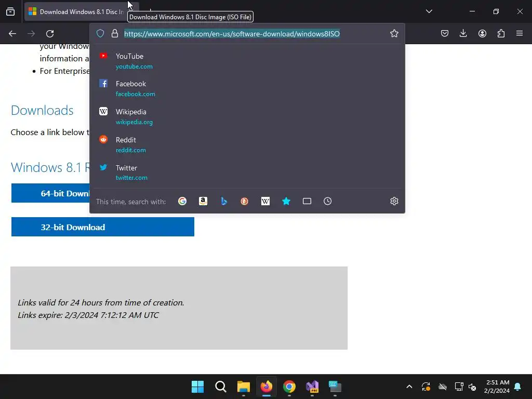Screen dimensions: 532x399
Task: Click the 32-bit Download button
Action: click(x=103, y=227)
